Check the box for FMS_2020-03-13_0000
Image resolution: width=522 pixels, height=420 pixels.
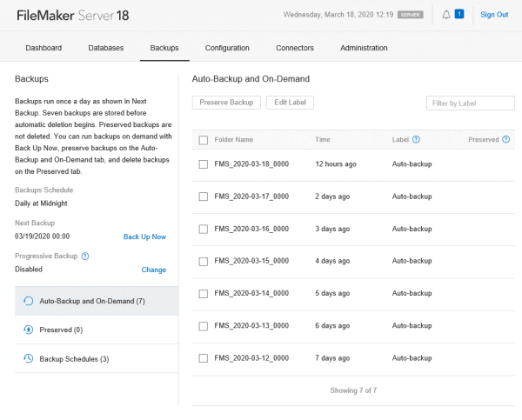pos(203,326)
